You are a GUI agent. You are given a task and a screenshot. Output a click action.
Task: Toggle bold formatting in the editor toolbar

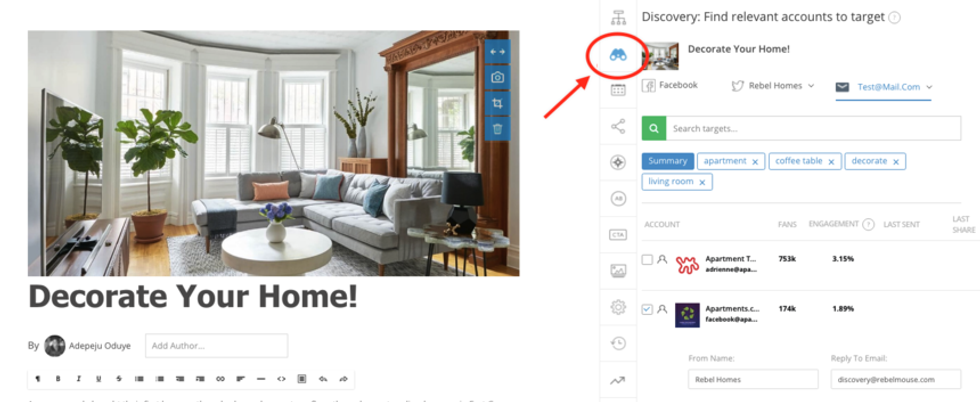click(58, 379)
